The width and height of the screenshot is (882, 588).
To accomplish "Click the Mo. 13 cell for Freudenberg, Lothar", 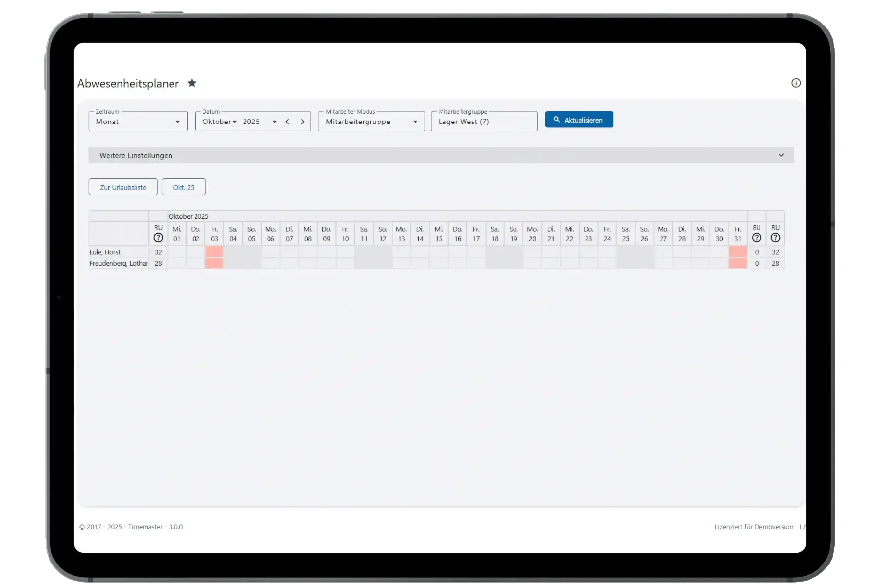I will click(401, 263).
